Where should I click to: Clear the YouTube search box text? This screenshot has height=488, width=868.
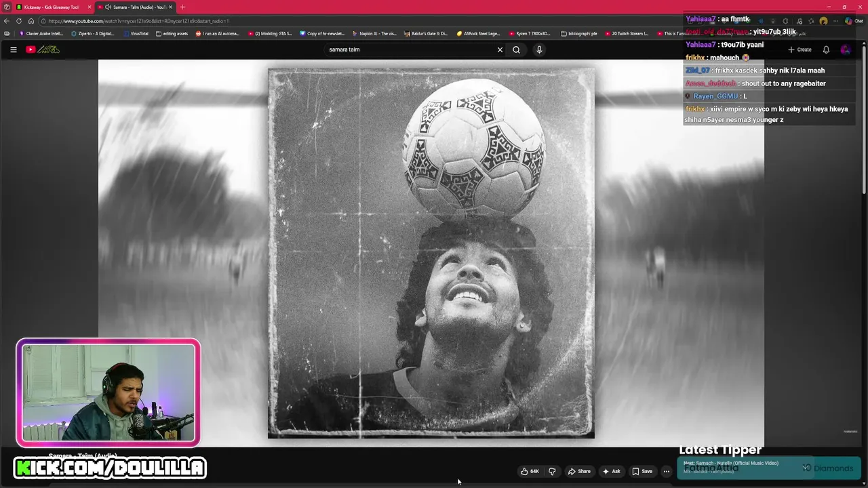click(x=500, y=49)
